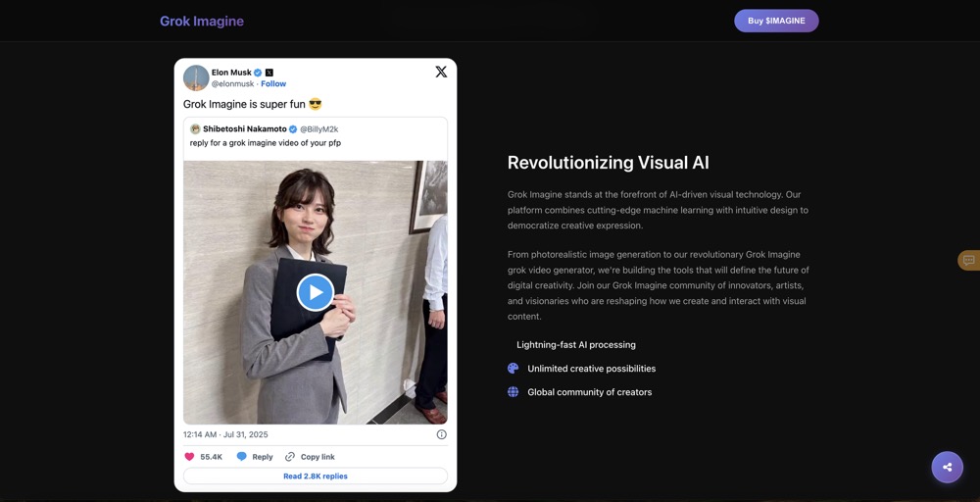Click the X logo on tweet card
The width and height of the screenshot is (980, 502).
[441, 72]
